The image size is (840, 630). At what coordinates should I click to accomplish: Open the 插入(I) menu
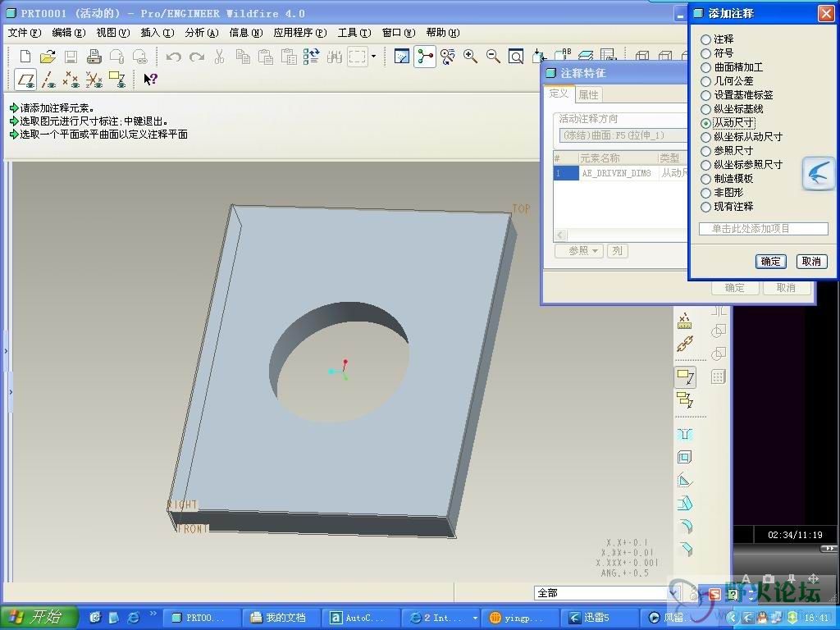pos(157,33)
